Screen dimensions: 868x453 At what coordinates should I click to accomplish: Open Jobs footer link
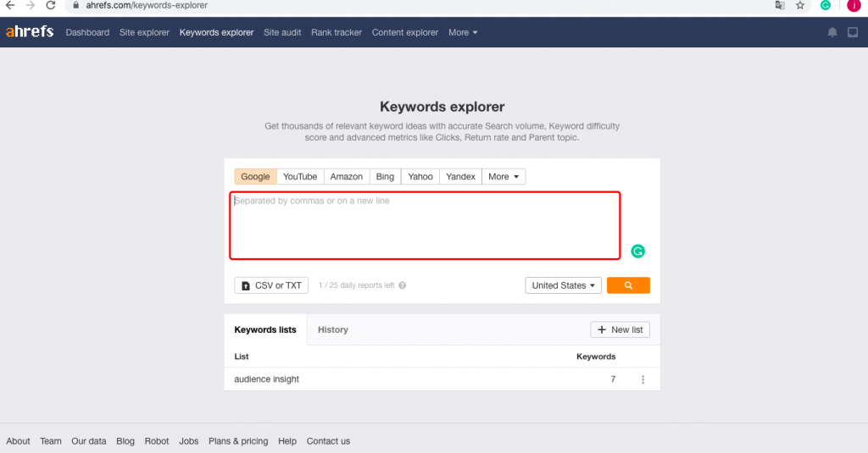coord(189,441)
